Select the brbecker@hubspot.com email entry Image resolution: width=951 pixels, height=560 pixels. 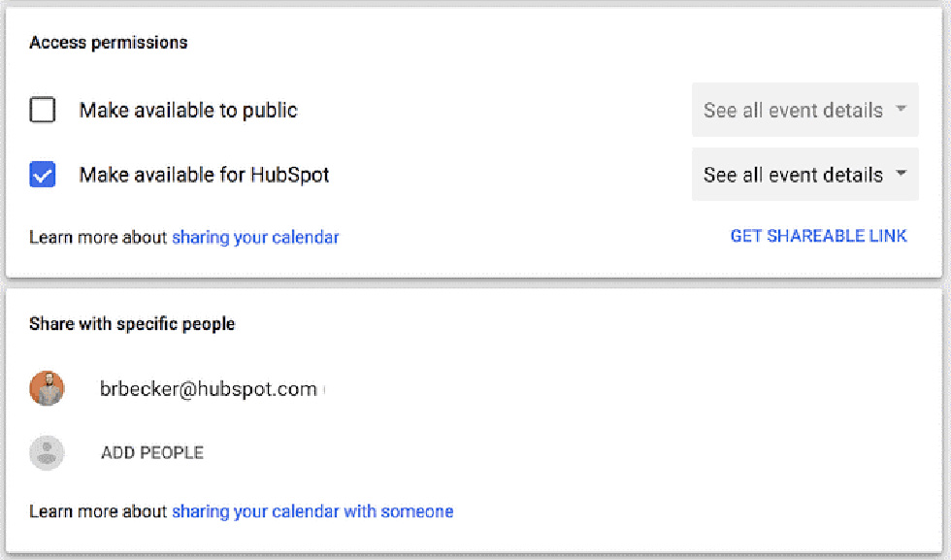[x=208, y=389]
